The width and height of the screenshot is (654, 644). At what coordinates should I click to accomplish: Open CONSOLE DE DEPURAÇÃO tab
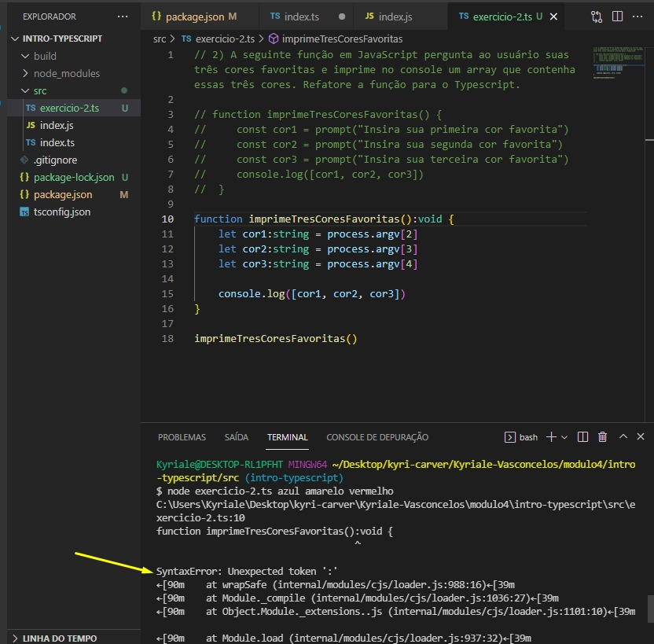[x=377, y=437]
